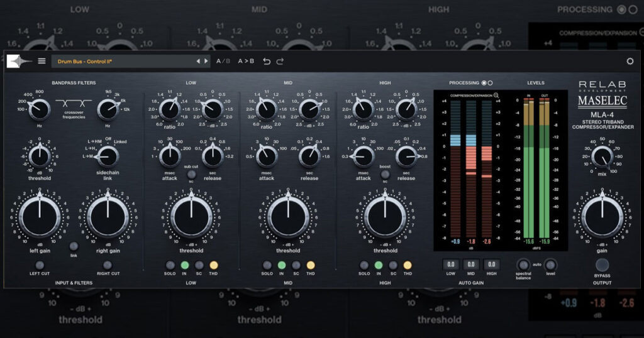
Task: Click the MID auto gain value field
Action: [471, 264]
